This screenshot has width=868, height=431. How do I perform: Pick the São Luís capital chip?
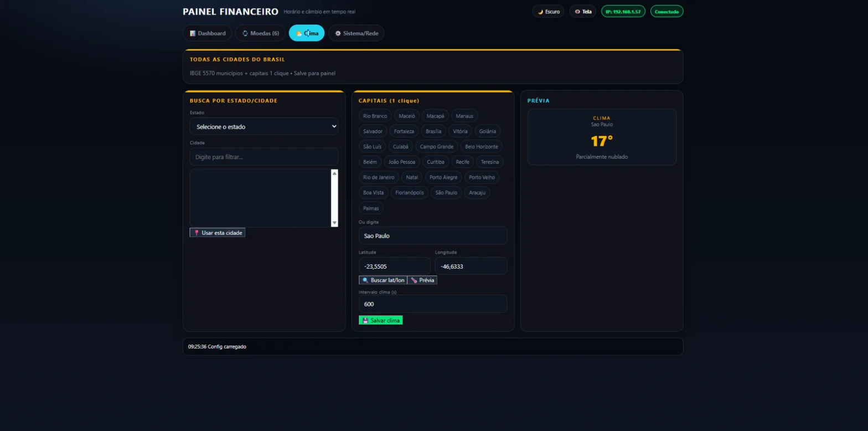pos(372,146)
